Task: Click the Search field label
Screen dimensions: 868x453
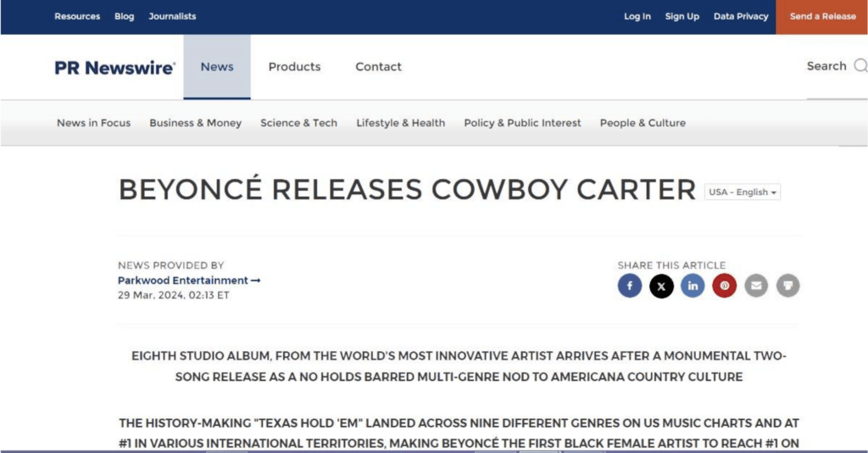Action: tap(826, 66)
